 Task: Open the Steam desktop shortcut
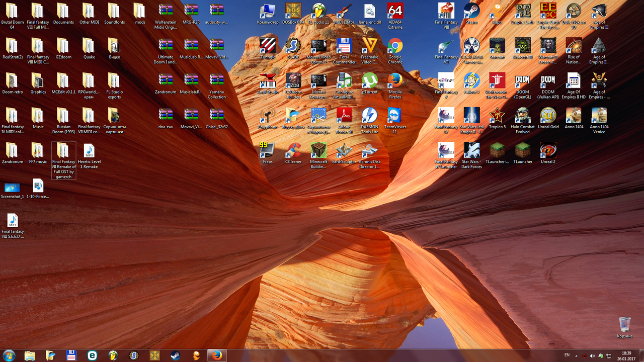(471, 14)
